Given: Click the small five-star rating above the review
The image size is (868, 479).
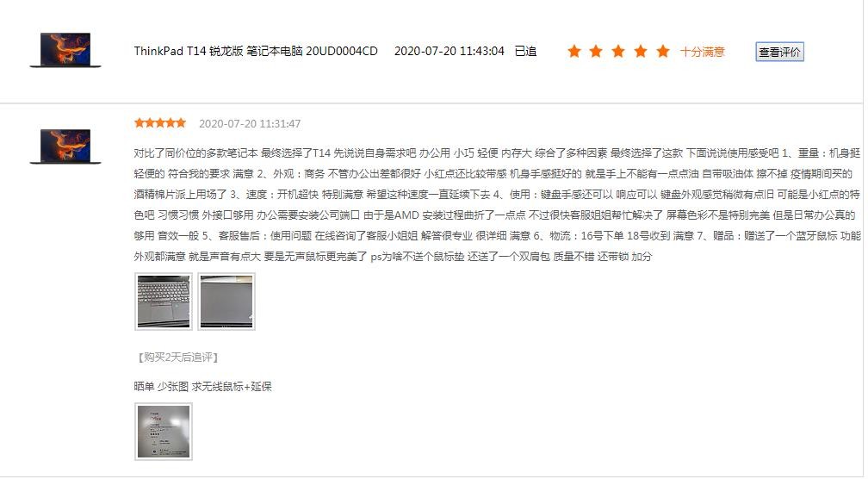Looking at the screenshot, I should pos(160,123).
